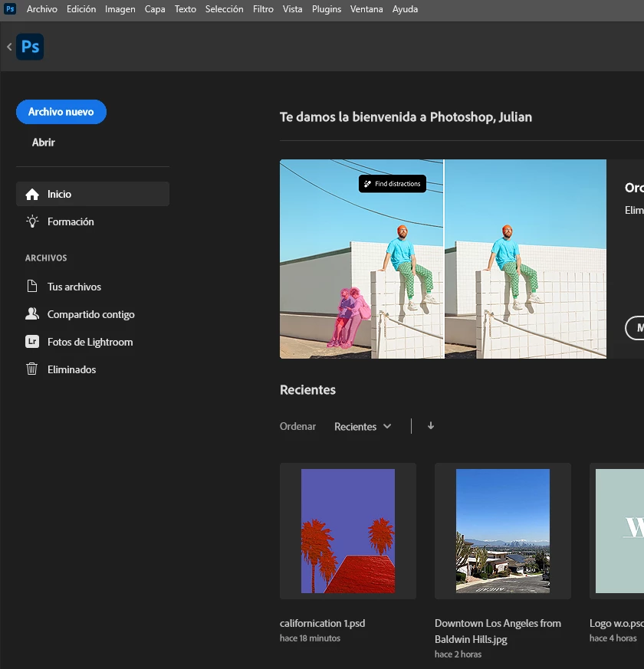Click the after image without distractions
Viewport: 644px width, 669px height.
(525, 259)
